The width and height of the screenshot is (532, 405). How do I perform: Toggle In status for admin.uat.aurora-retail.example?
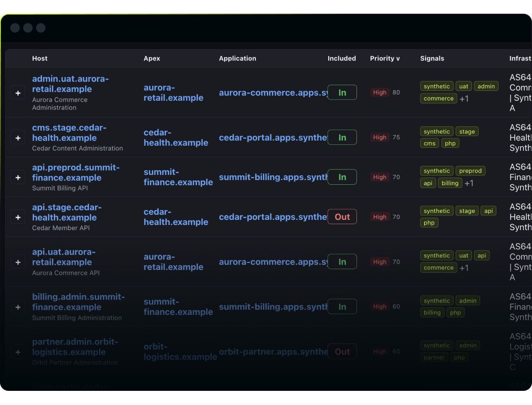coord(342,93)
